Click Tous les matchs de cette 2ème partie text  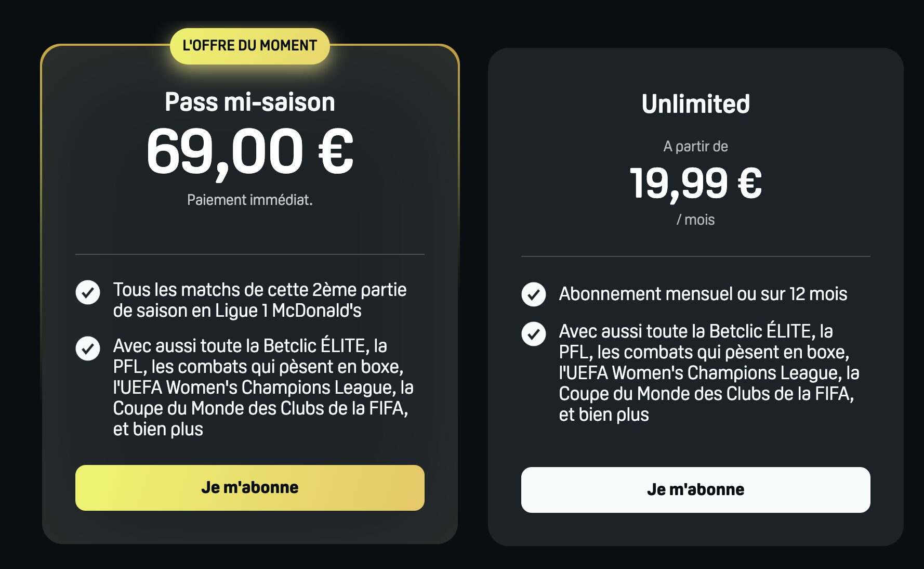[x=260, y=290]
